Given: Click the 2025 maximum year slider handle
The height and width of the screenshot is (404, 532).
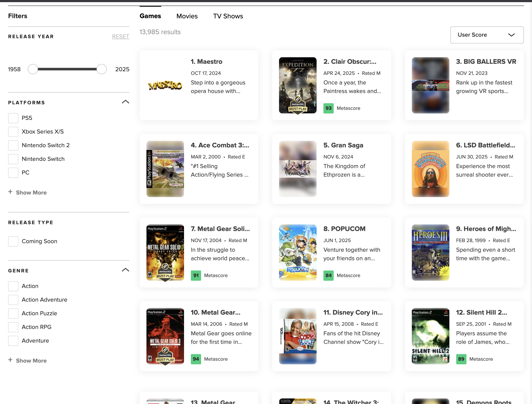Looking at the screenshot, I should point(102,69).
